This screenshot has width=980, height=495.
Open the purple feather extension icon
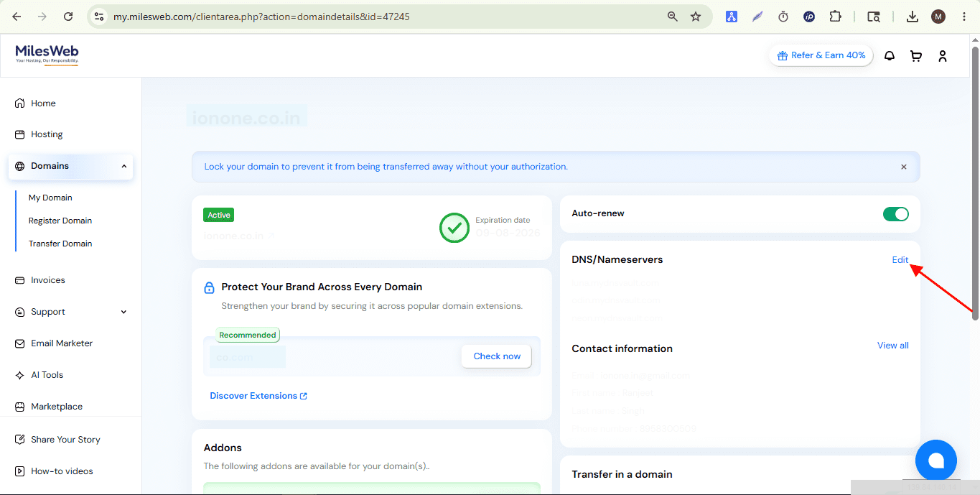pos(757,17)
